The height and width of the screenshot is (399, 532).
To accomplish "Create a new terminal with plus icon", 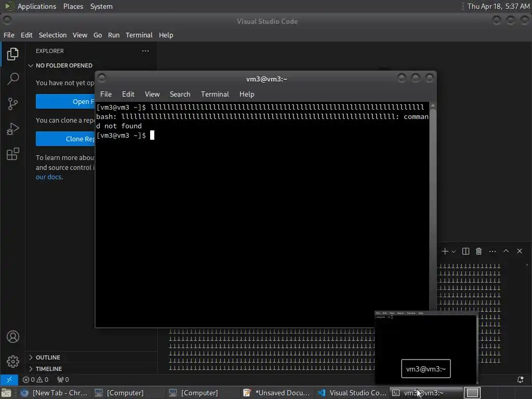I will click(x=445, y=251).
